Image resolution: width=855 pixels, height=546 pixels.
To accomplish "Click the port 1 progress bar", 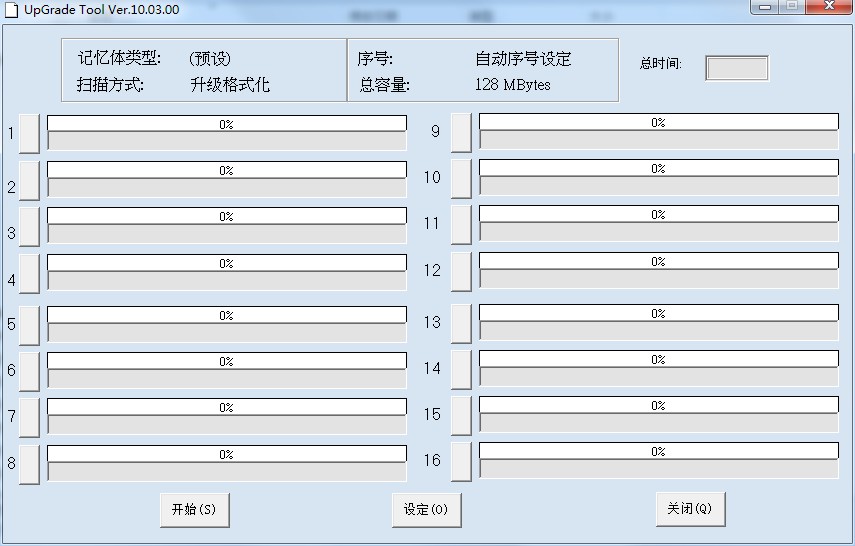I will click(227, 123).
